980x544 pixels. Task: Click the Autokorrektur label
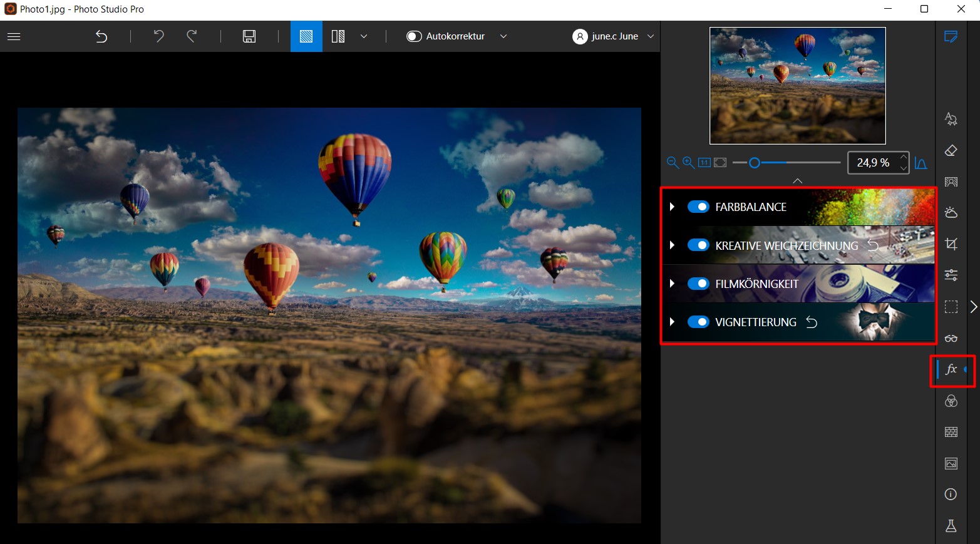click(x=455, y=36)
